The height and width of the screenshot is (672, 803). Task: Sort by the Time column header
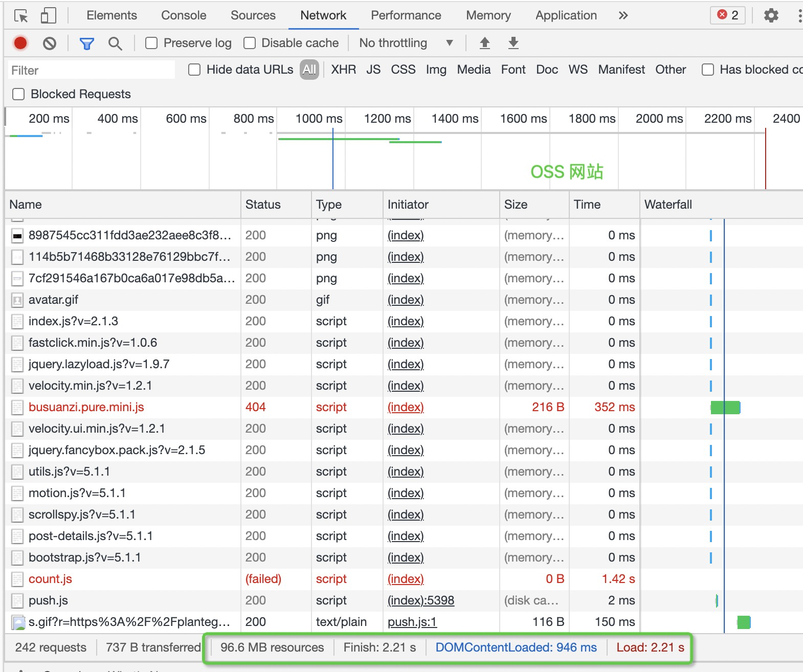[605, 205]
